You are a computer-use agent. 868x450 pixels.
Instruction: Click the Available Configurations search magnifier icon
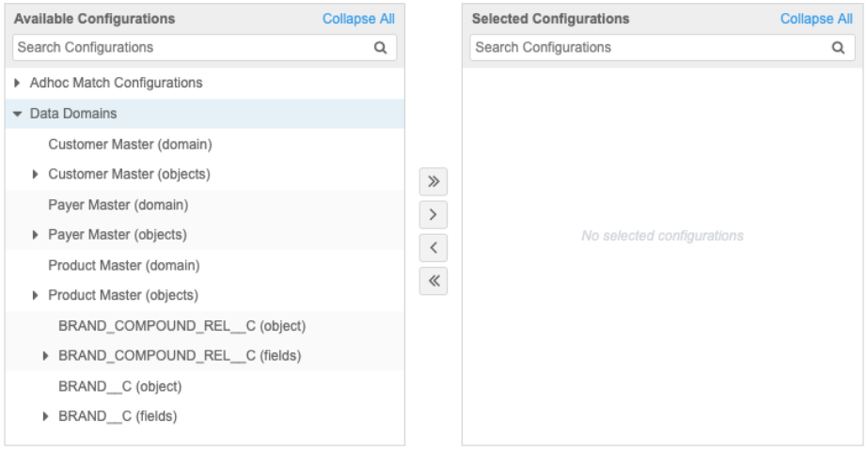pyautogui.click(x=381, y=48)
